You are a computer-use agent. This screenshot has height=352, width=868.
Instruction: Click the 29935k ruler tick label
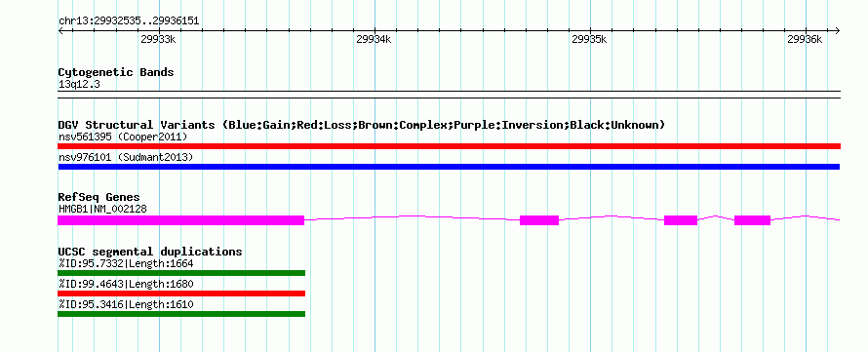pos(589,39)
